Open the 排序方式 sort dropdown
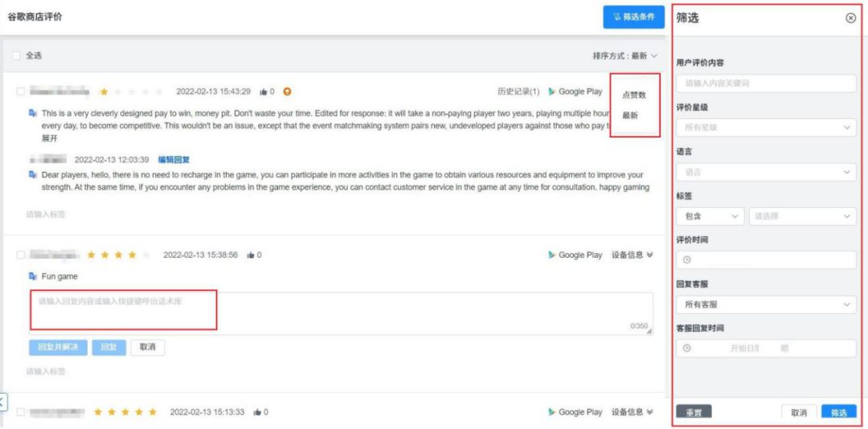Viewport: 868px width, 429px height. (625, 56)
